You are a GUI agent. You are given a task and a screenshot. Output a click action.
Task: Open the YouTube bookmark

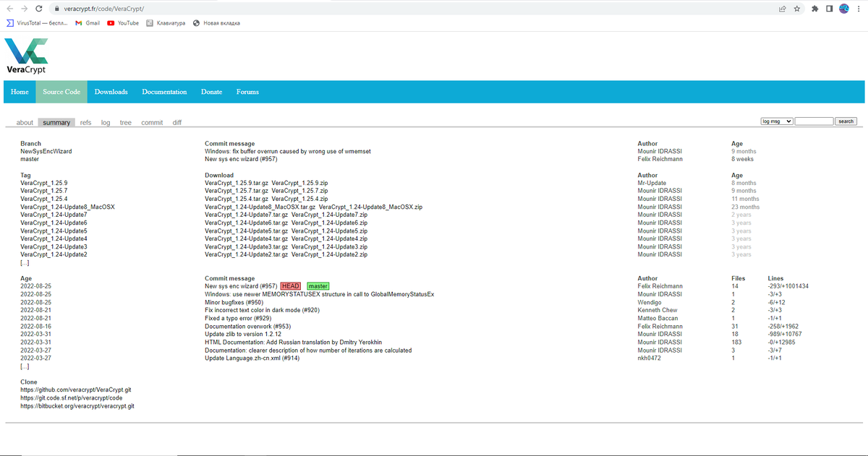pos(123,23)
